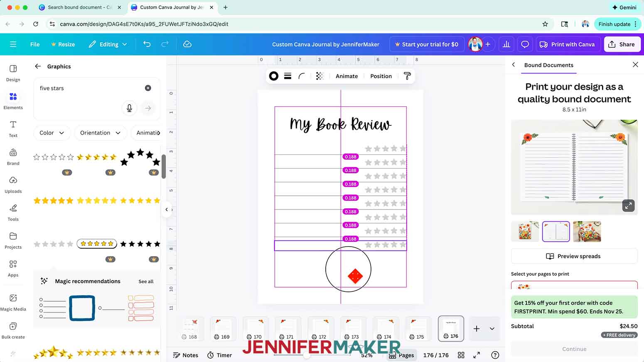Click See all magic recommendations
This screenshot has height=362, width=644.
coord(146,281)
